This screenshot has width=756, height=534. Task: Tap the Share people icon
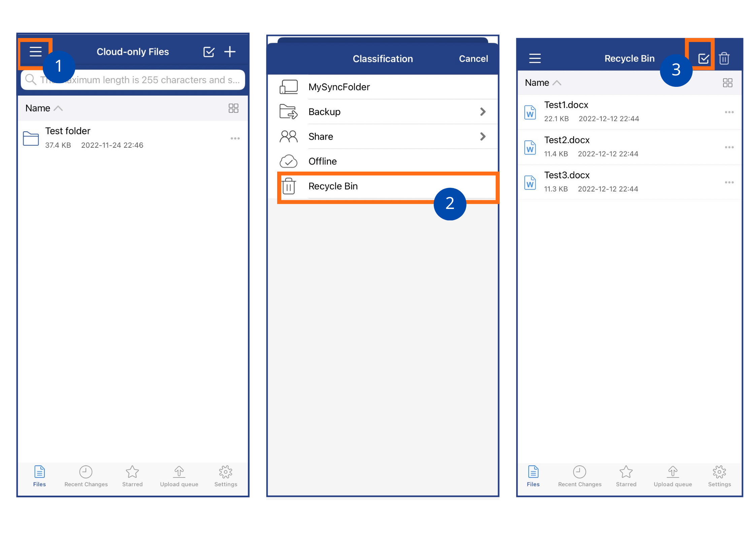click(x=289, y=137)
